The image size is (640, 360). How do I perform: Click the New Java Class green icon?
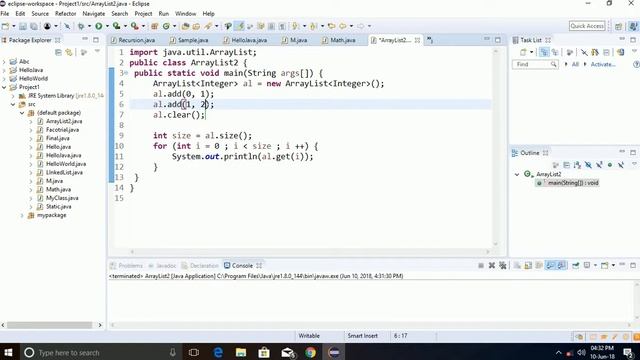(166, 26)
